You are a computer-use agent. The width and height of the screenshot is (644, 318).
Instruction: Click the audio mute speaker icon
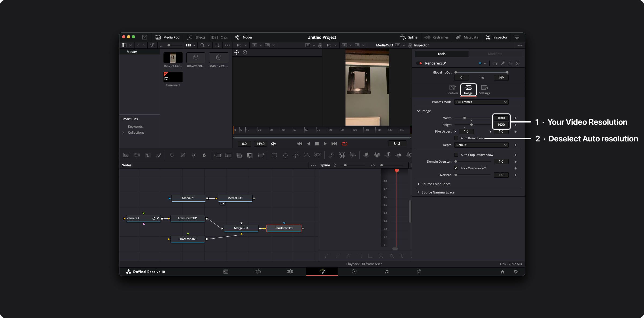click(x=273, y=144)
